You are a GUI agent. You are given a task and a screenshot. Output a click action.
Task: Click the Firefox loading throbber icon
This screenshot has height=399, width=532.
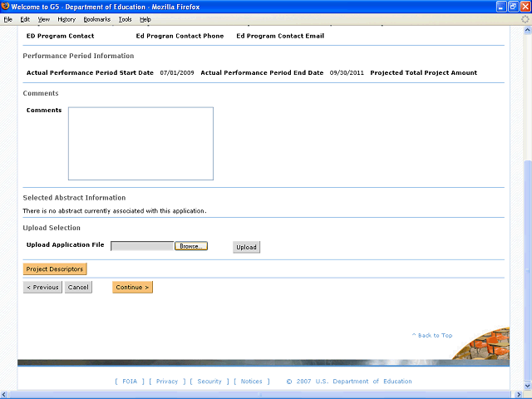click(525, 19)
